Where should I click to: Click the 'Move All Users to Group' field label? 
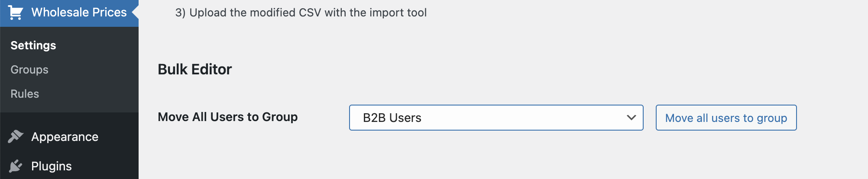pos(228,117)
